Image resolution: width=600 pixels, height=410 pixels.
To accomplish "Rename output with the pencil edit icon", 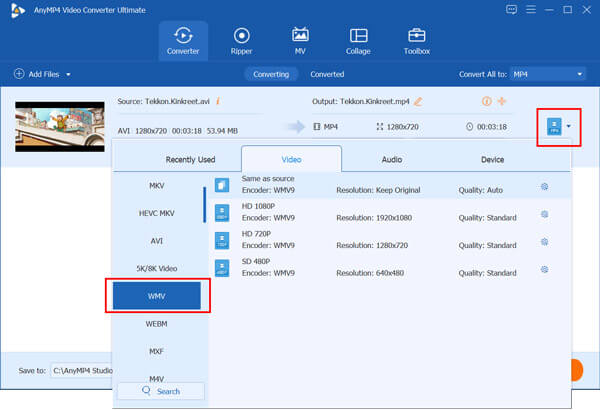I will [x=418, y=101].
